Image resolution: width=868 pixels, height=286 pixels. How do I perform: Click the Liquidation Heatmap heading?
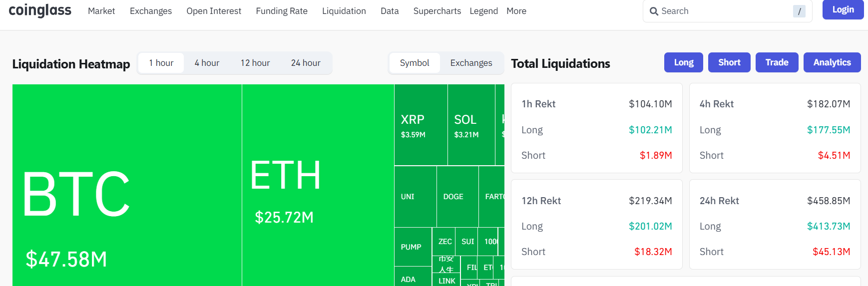click(71, 64)
